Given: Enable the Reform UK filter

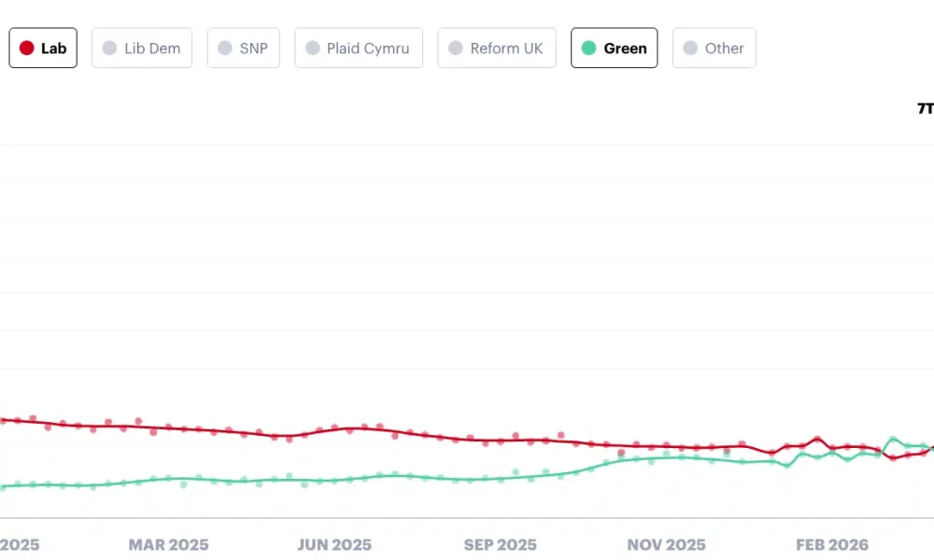Looking at the screenshot, I should click(497, 48).
